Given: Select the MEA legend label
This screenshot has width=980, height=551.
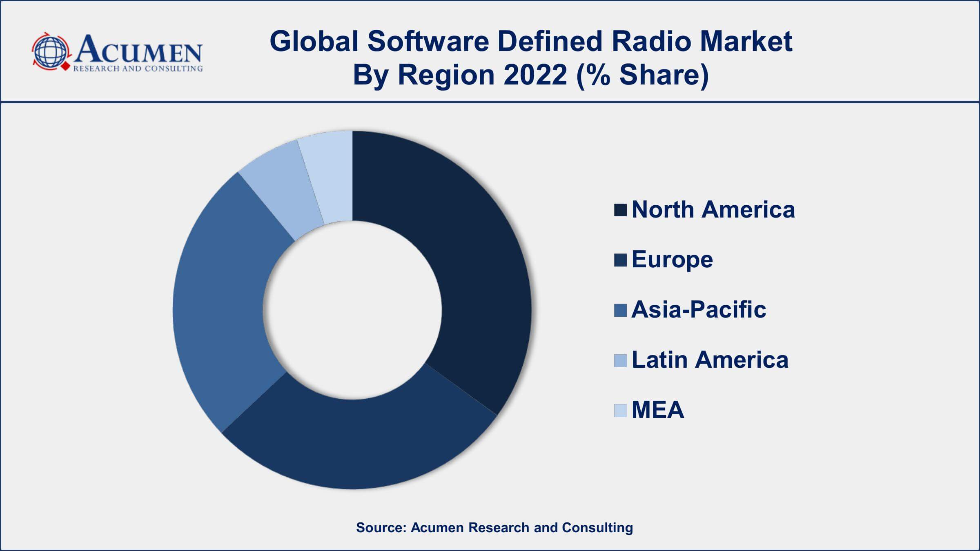Looking at the screenshot, I should pos(657,410).
